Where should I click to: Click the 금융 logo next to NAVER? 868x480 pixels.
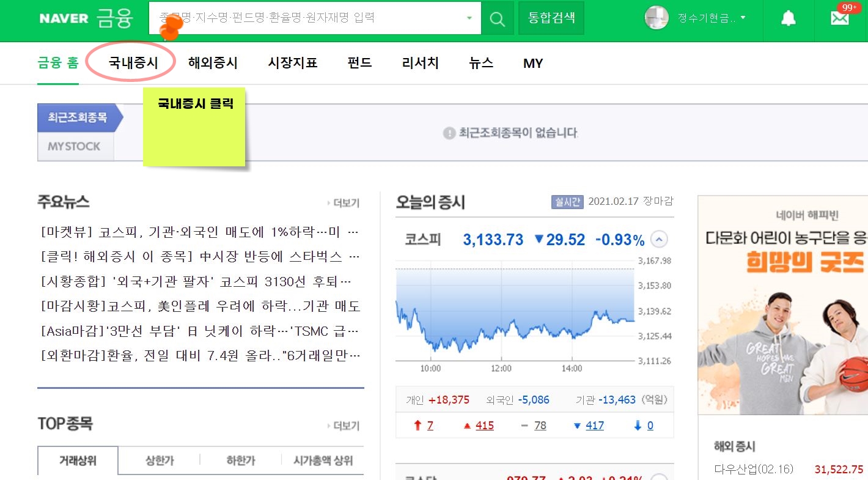(115, 18)
